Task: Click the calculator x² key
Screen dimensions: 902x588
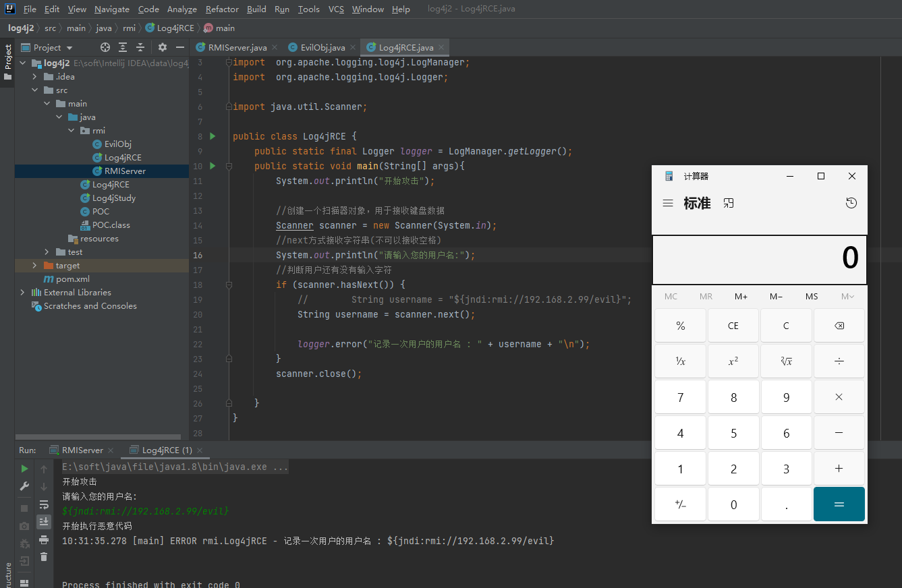Action: (733, 361)
